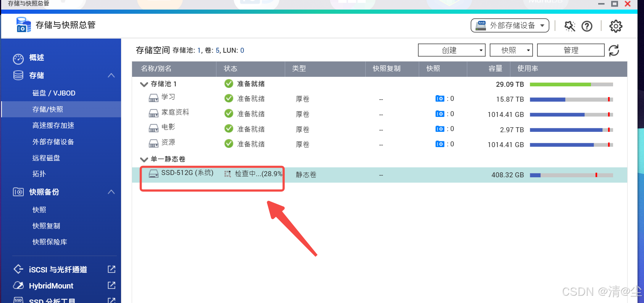Click the iSCSI & Fibre Channel icon
This screenshot has width=644, height=303.
tap(18, 269)
